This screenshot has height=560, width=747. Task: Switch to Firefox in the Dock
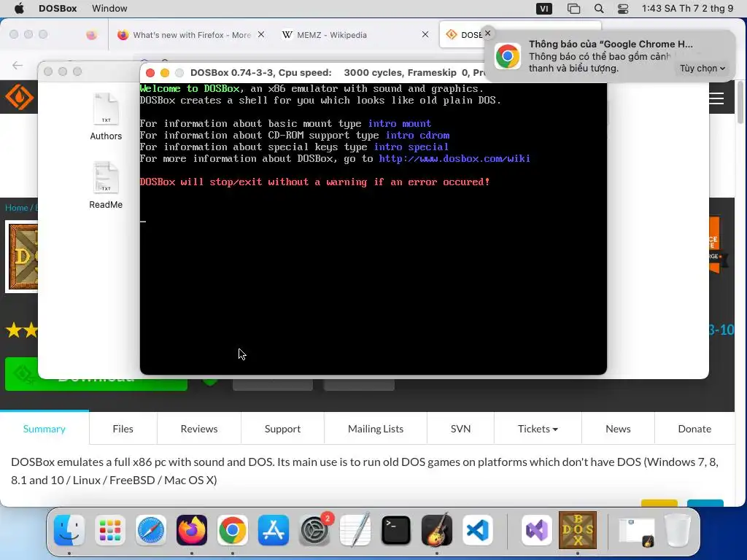192,530
